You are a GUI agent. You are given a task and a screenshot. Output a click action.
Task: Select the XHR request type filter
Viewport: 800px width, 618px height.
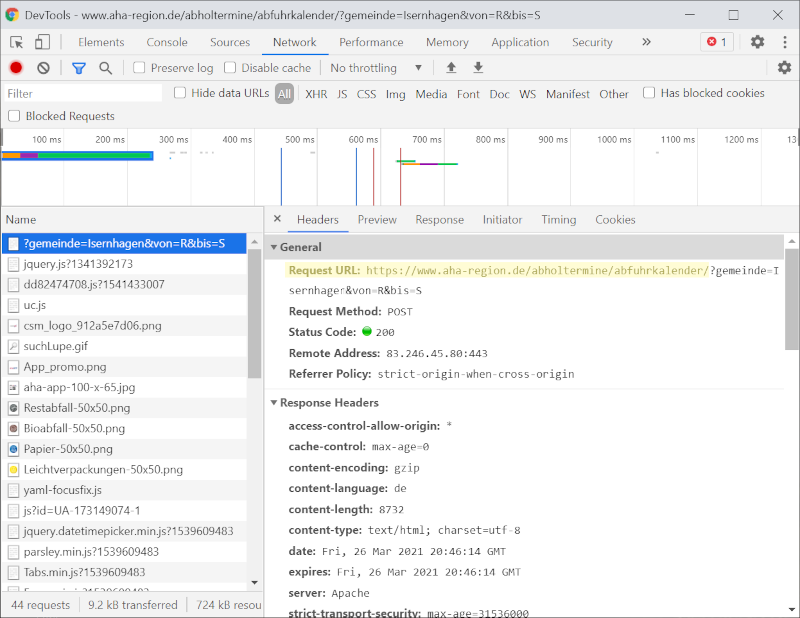click(315, 92)
